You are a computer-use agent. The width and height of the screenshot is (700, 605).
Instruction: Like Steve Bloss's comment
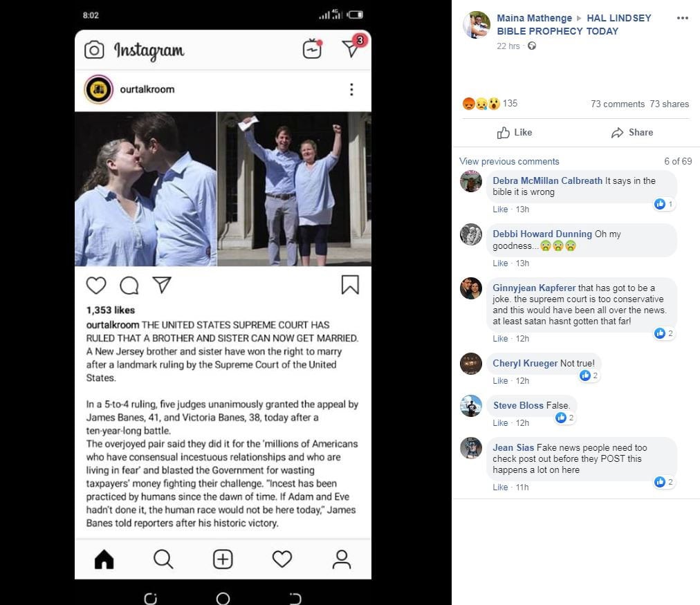[500, 422]
